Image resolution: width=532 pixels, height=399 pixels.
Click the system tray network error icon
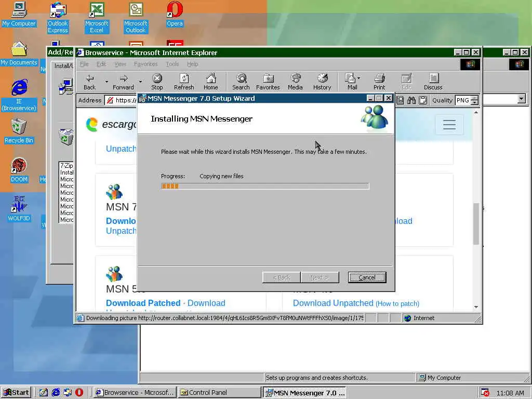pyautogui.click(x=486, y=393)
